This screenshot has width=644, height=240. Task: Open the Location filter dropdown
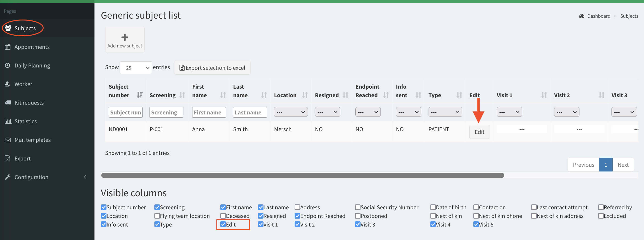(290, 112)
